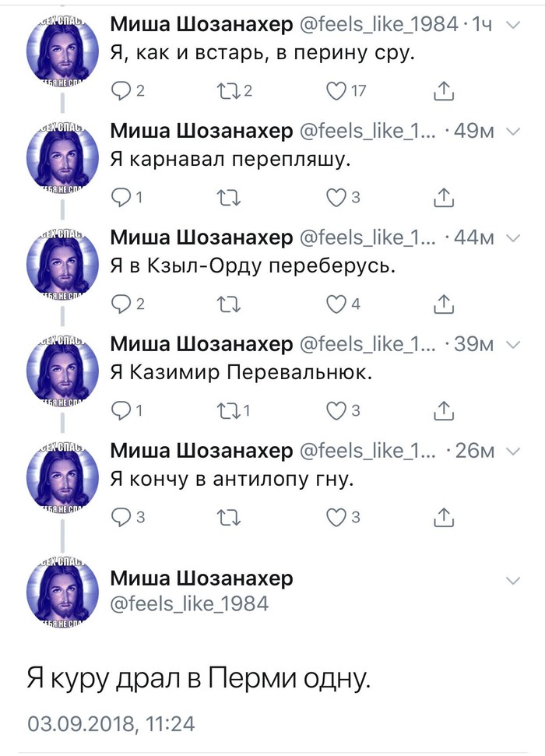
Task: Like the tweet with 17 likes
Action: 336,91
